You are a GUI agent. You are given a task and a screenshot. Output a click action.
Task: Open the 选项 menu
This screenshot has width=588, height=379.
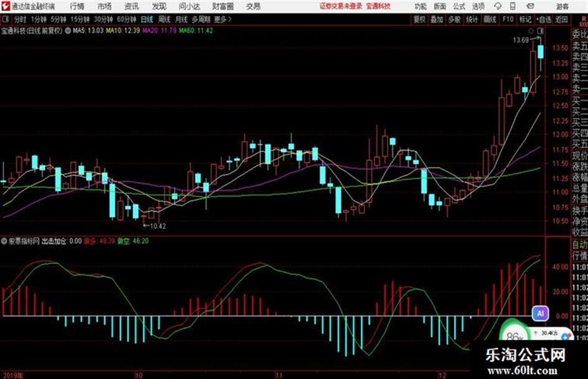[x=478, y=6]
